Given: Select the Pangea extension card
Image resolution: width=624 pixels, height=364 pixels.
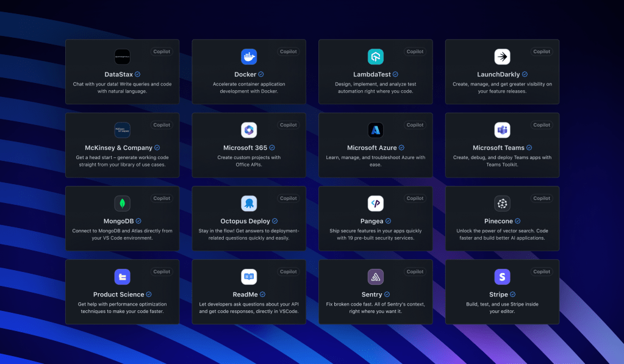Looking at the screenshot, I should point(375,218).
